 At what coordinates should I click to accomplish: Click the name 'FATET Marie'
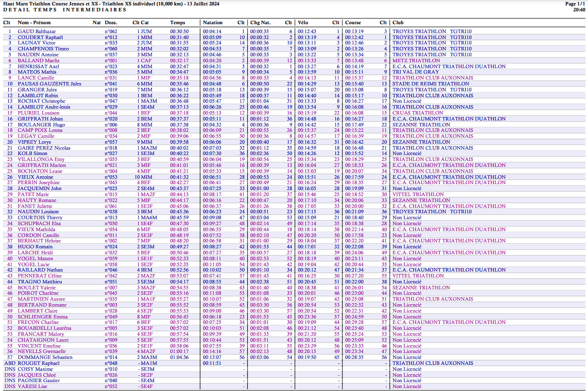click(34, 195)
